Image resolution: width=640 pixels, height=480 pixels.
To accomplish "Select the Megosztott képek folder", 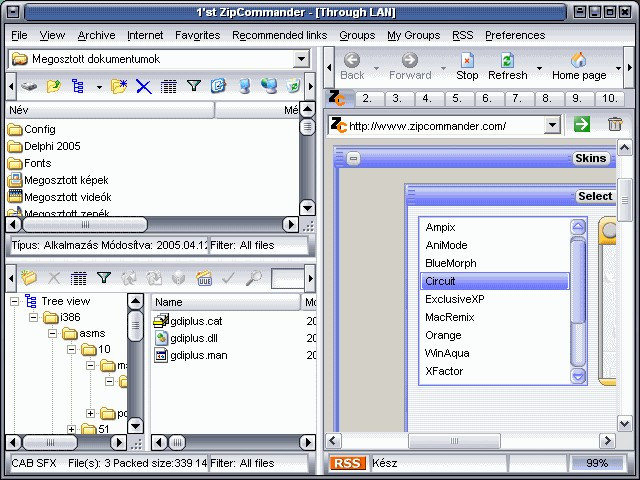I will [58, 180].
